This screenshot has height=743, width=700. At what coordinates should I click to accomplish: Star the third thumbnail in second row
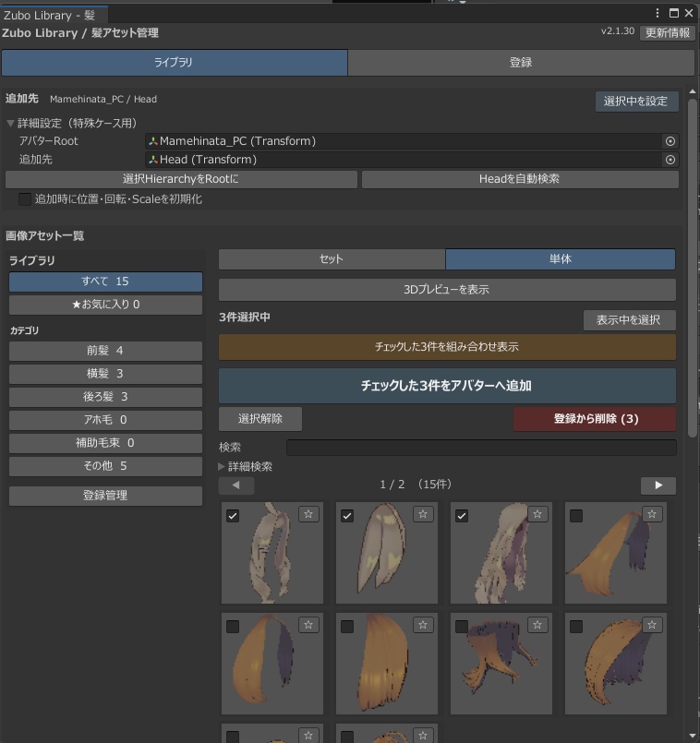(x=537, y=625)
